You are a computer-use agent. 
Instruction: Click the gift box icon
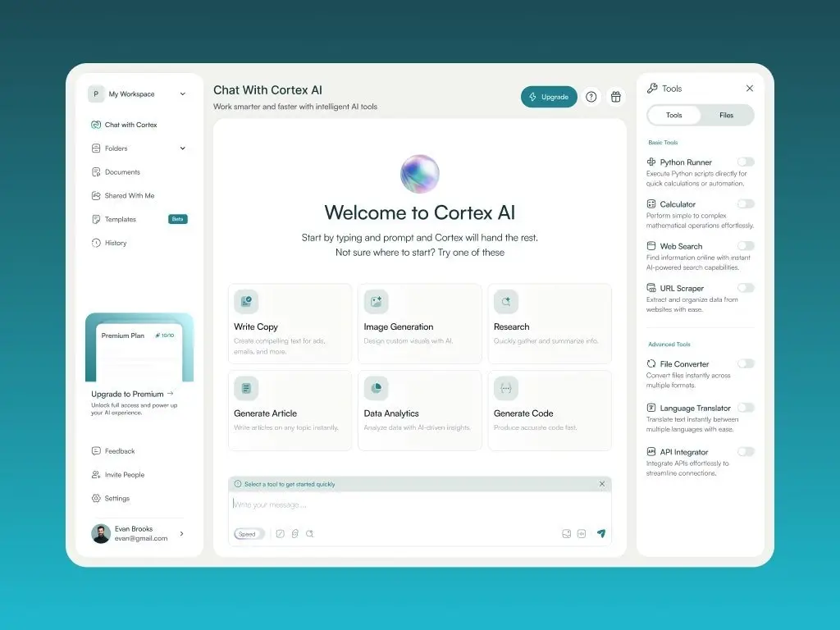click(x=616, y=97)
